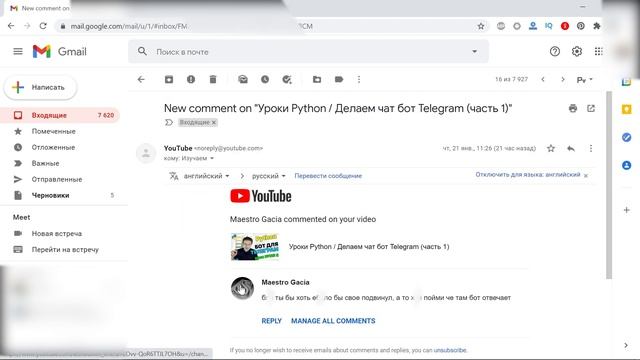The height and width of the screenshot is (360, 640).
Task: Open the email in a new window
Action: click(x=591, y=109)
